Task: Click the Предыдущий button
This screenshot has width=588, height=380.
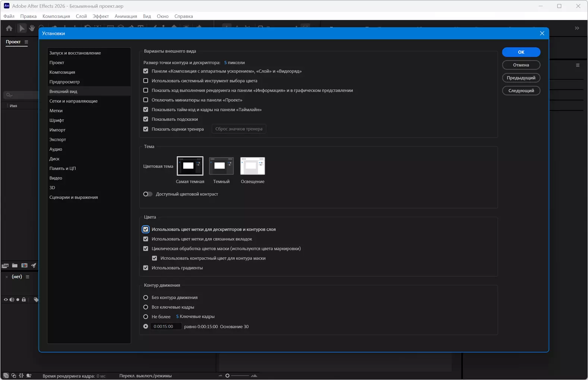Action: pyautogui.click(x=521, y=78)
